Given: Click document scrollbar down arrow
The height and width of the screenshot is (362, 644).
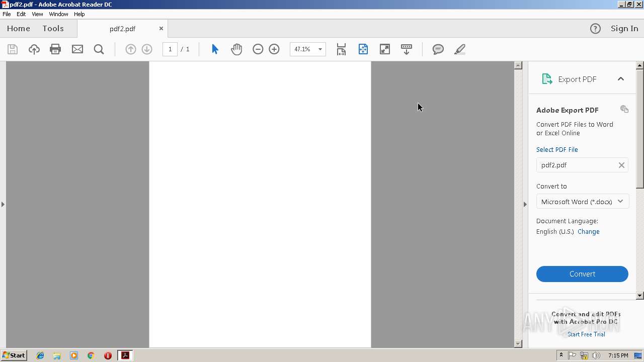Looking at the screenshot, I should click(518, 344).
